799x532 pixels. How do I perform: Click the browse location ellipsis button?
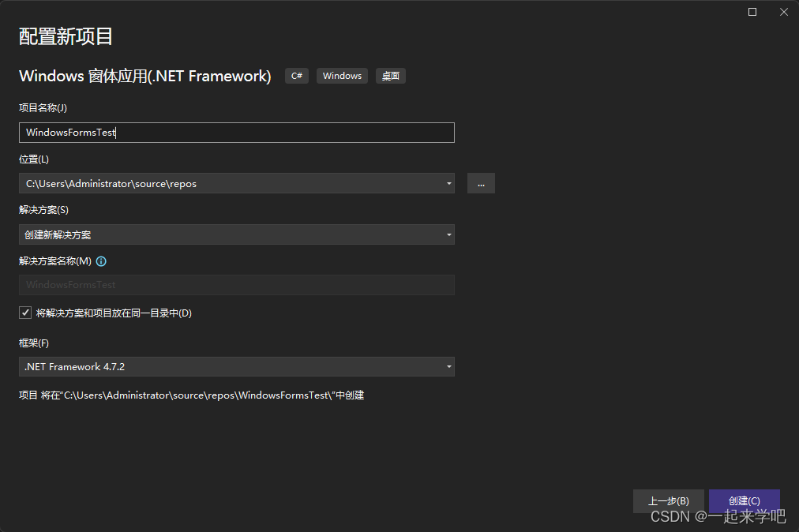click(x=481, y=183)
